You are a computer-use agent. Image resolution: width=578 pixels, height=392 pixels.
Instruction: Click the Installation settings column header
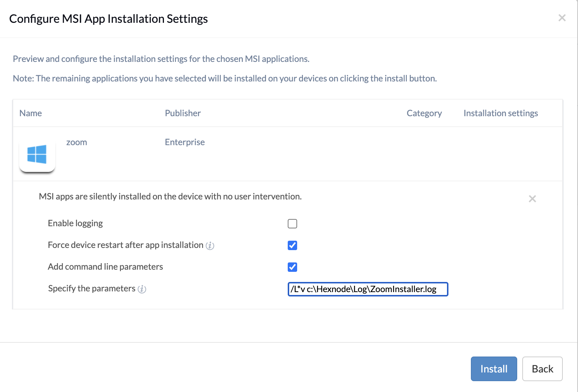(x=501, y=113)
